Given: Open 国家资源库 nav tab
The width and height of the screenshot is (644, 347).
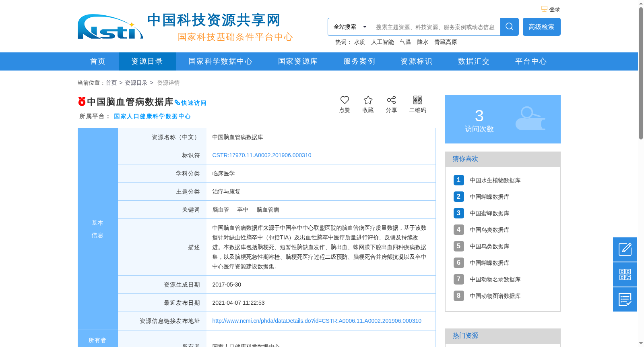Looking at the screenshot, I should pyautogui.click(x=298, y=61).
